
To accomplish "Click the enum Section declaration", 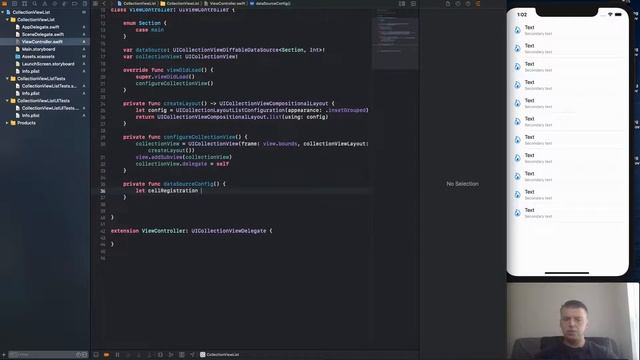I will click(x=145, y=23).
